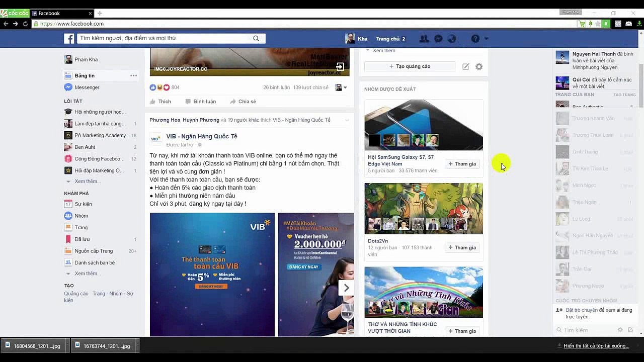Click VIB Thẻ thanh toán toàn cầu ad image
The image size is (644, 362).
212,275
